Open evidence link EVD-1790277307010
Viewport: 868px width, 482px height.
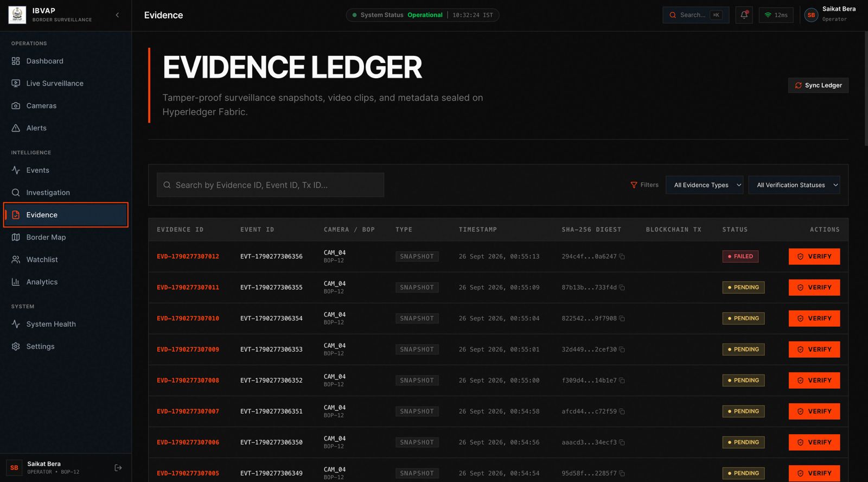click(x=188, y=319)
